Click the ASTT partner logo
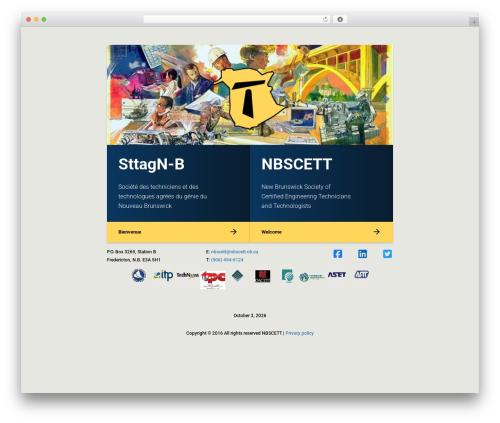 click(362, 274)
